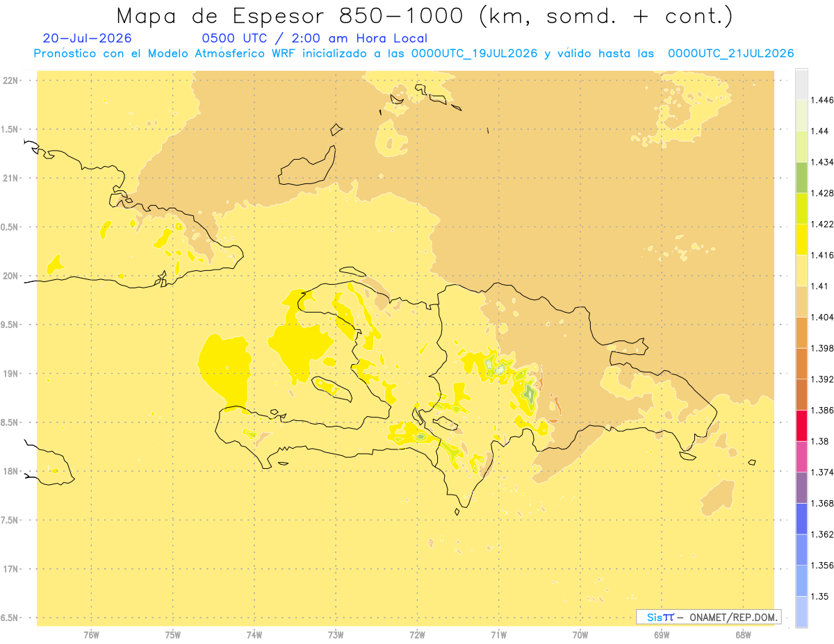Click the colorbar value "1.446"
The height and width of the screenshot is (644, 834).
point(821,100)
